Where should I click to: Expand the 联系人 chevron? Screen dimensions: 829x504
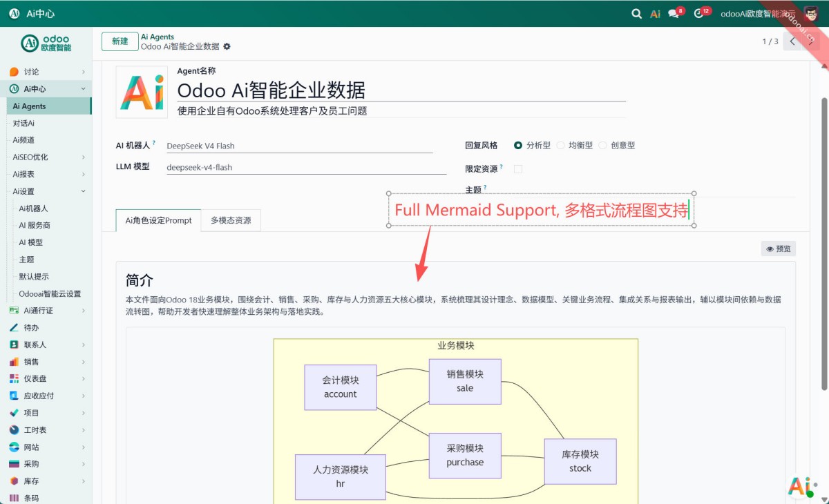(83, 345)
